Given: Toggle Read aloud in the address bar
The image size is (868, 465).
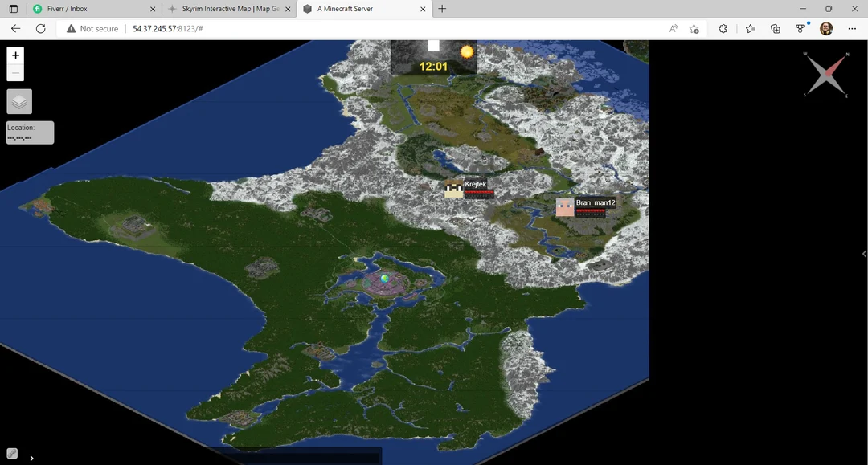Looking at the screenshot, I should click(673, 28).
